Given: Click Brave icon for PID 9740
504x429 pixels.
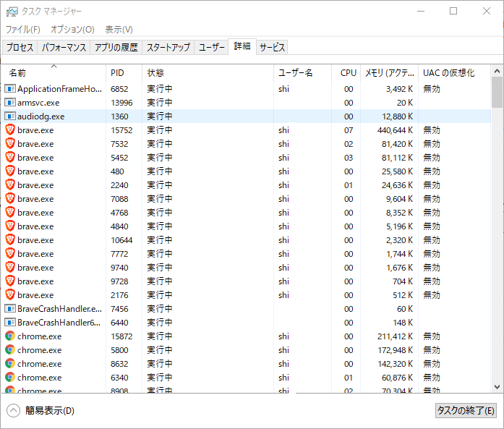Looking at the screenshot, I should click(10, 267).
